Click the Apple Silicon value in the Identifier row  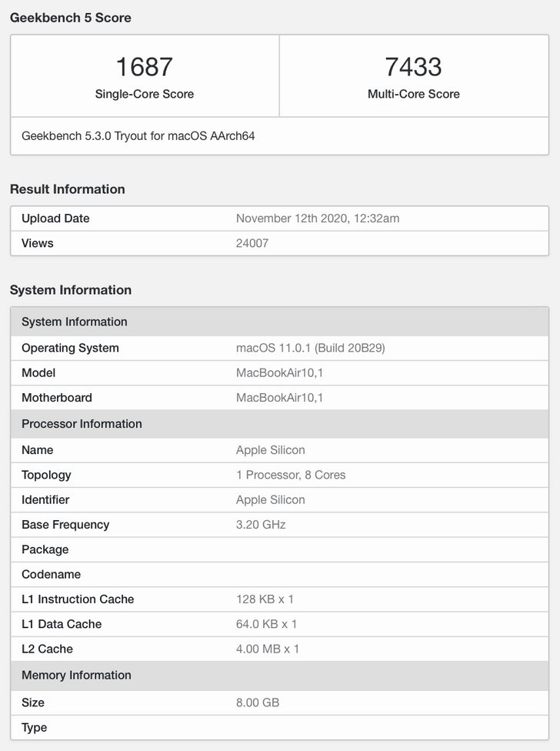click(271, 500)
